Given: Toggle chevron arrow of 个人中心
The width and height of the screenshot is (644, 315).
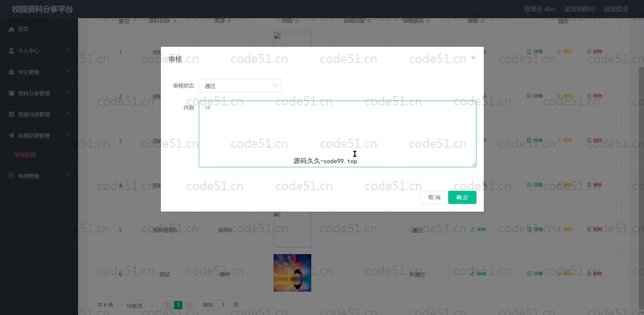Looking at the screenshot, I should pyautogui.click(x=68, y=50).
